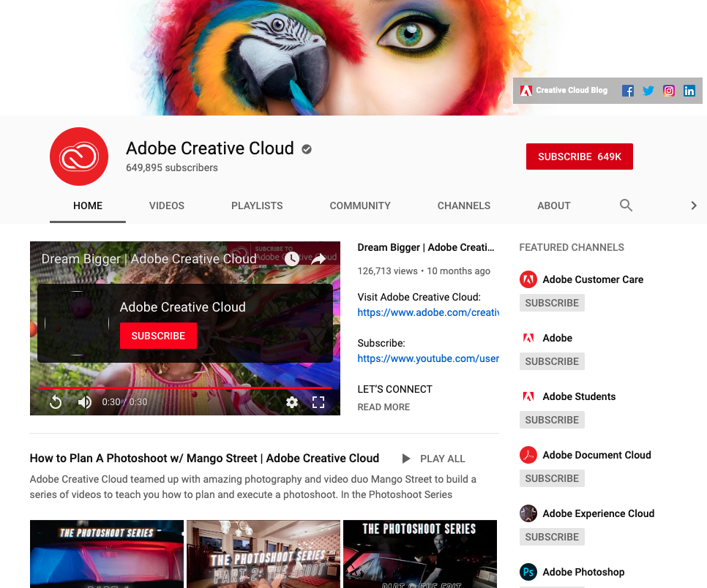Image resolution: width=707 pixels, height=588 pixels.
Task: Open channel search with the magnifier icon
Action: (x=626, y=206)
